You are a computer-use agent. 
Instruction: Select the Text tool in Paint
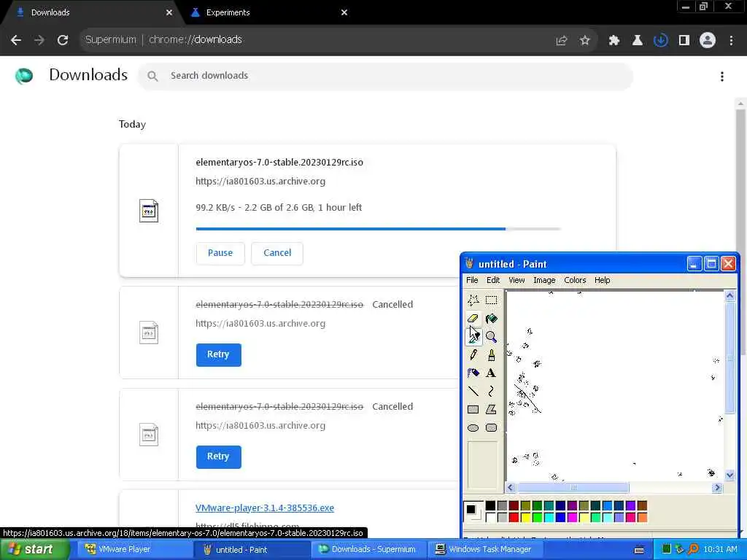point(491,373)
